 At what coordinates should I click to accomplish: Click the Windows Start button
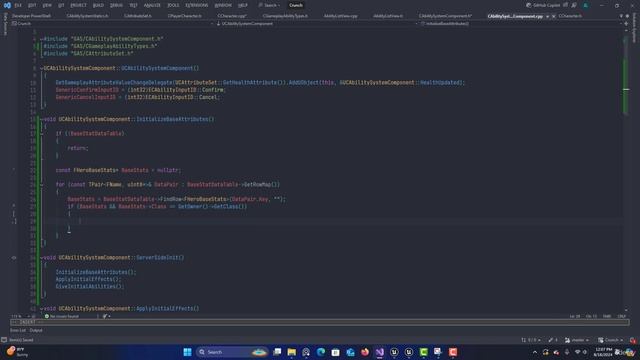[187, 352]
